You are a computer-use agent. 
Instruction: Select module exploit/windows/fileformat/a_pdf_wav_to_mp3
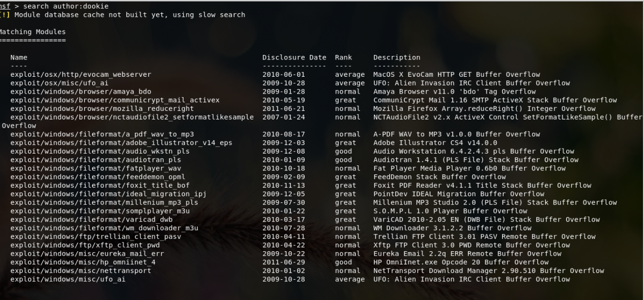[x=102, y=134]
